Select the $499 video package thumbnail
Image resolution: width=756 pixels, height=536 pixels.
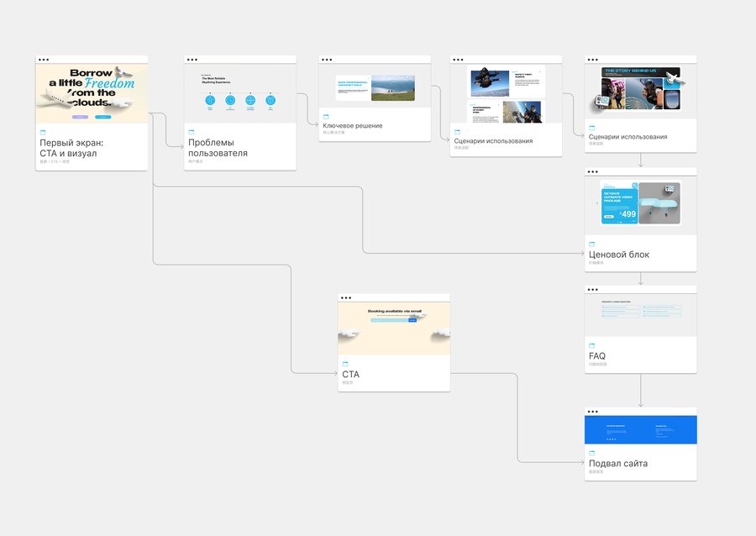click(640, 205)
